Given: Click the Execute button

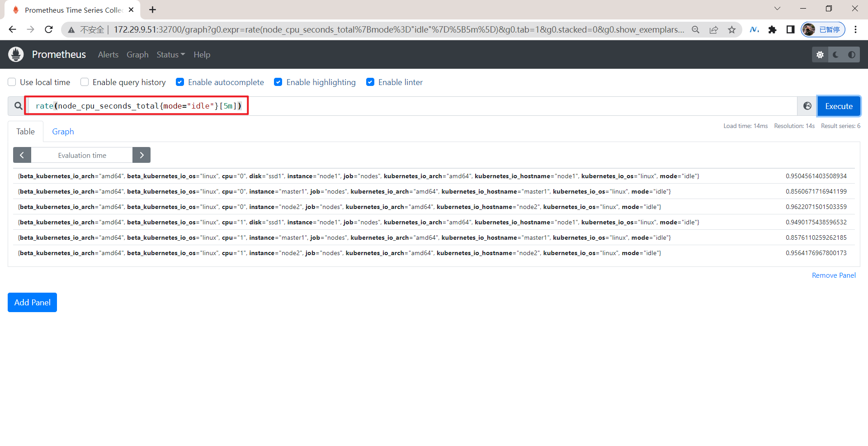Looking at the screenshot, I should click(839, 106).
